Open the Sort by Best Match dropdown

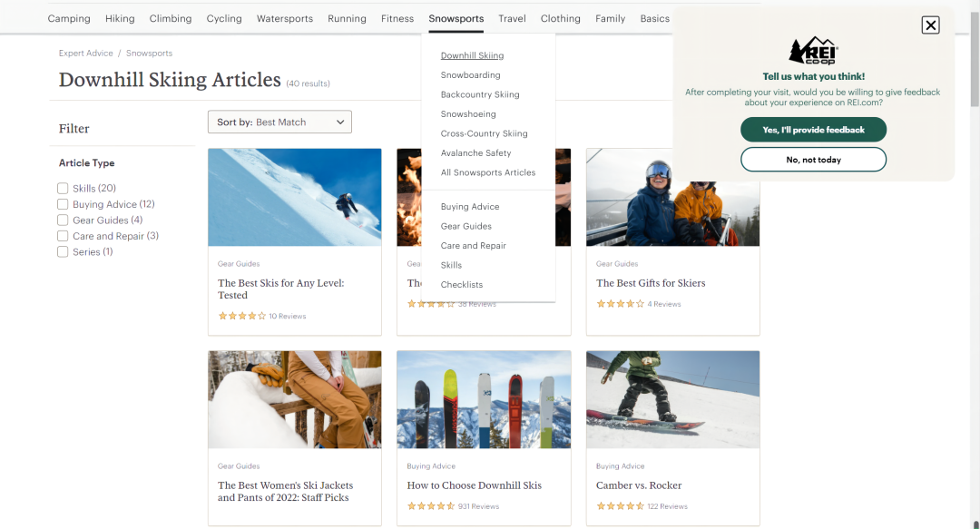tap(279, 122)
